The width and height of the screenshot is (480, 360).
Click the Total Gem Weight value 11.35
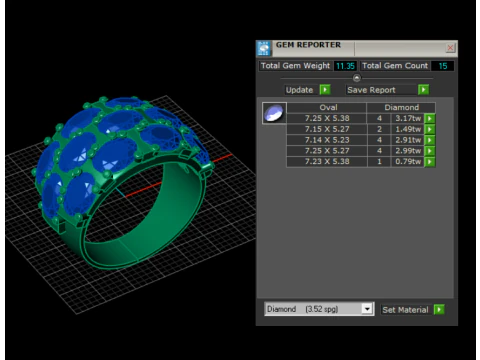pyautogui.click(x=345, y=66)
